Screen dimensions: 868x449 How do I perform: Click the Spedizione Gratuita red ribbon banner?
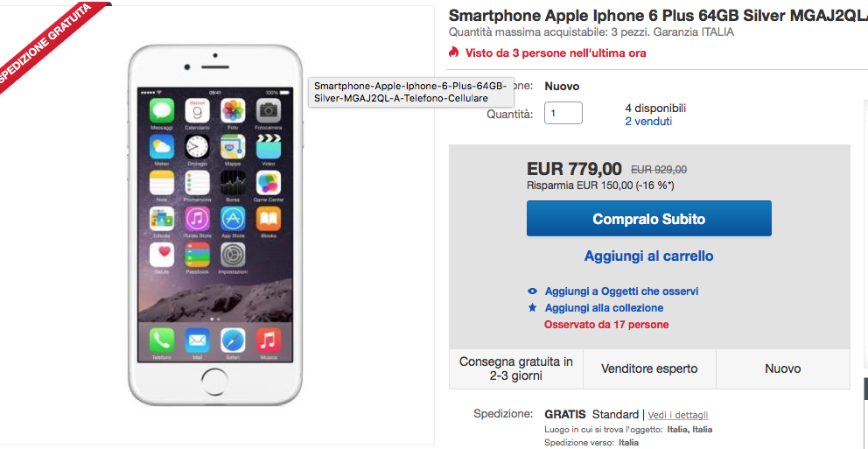(x=47, y=41)
